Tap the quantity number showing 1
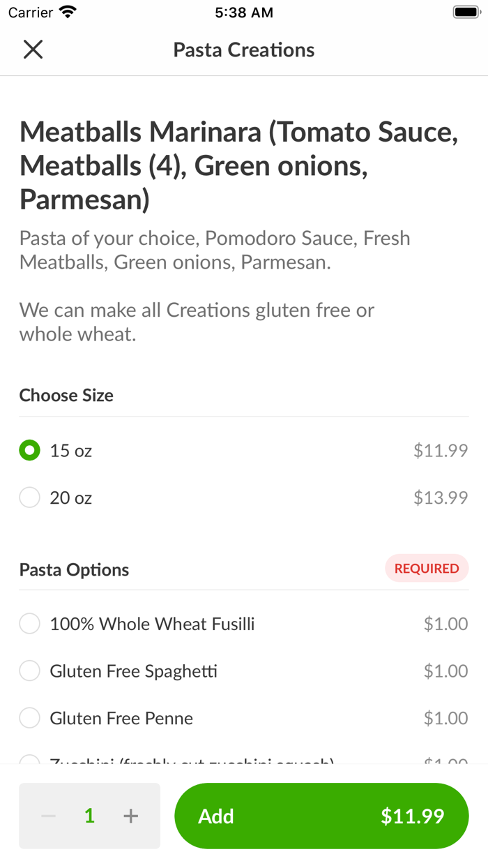488x868 pixels. point(89,815)
